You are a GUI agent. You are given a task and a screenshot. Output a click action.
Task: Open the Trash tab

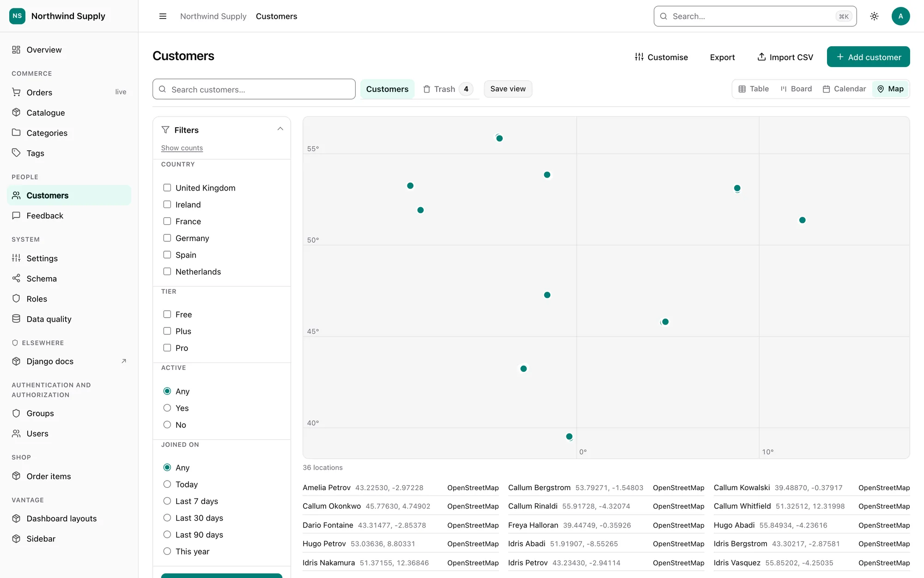tap(447, 89)
